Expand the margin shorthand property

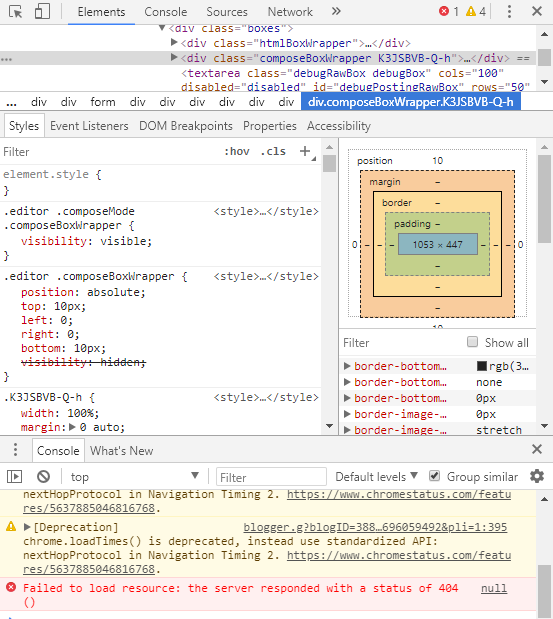point(72,427)
